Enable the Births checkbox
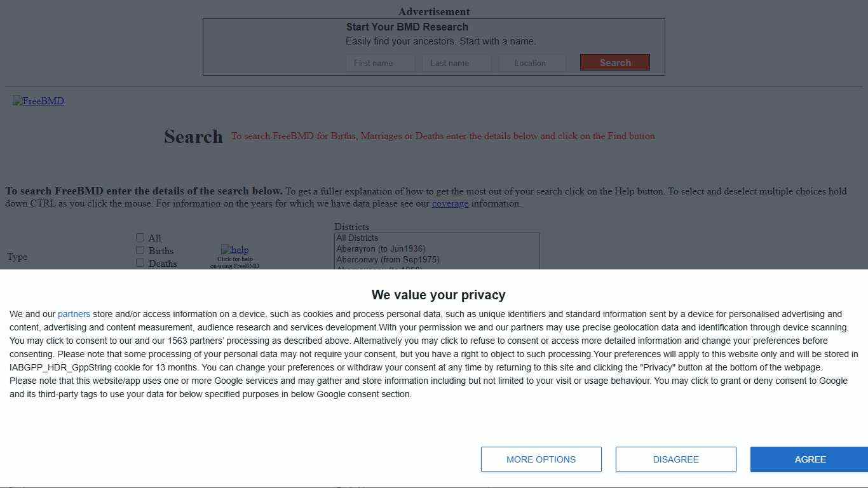This screenshot has width=868, height=488. point(140,250)
